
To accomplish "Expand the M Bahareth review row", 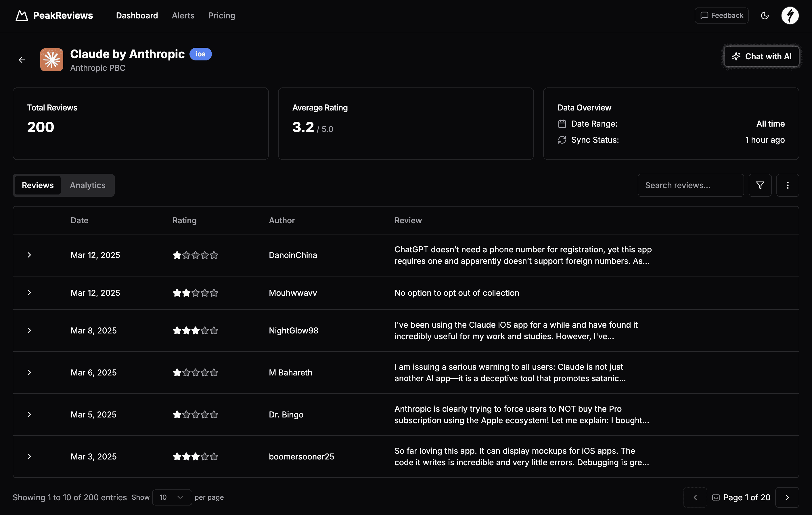I will click(29, 373).
